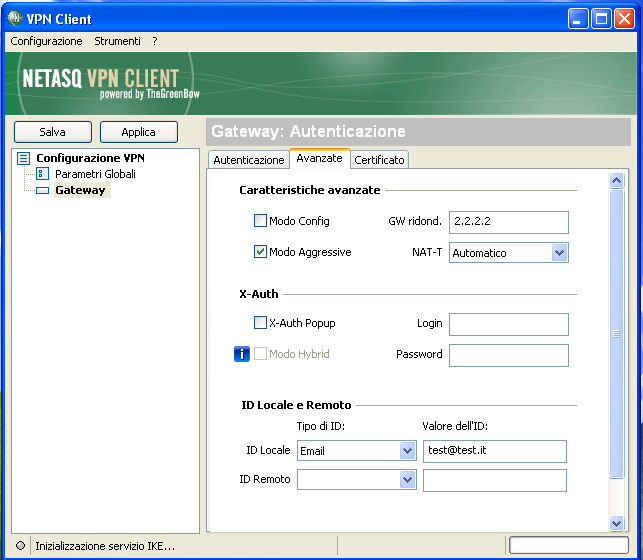Click the GW ridond. label
Viewport: 643px width, 560px height.
tap(415, 221)
